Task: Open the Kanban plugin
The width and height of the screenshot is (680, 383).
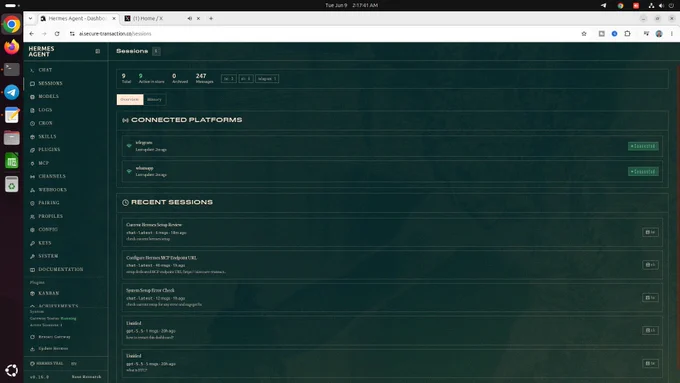Action: tap(49, 293)
